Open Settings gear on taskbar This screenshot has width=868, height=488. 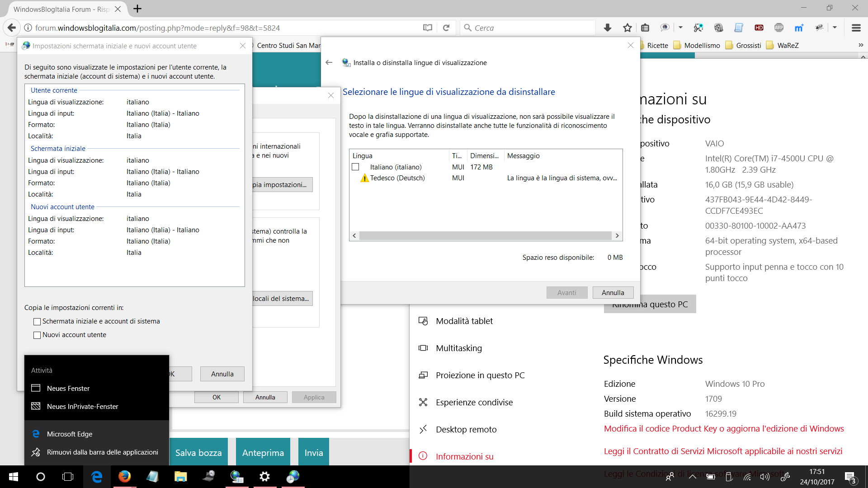[x=264, y=477]
